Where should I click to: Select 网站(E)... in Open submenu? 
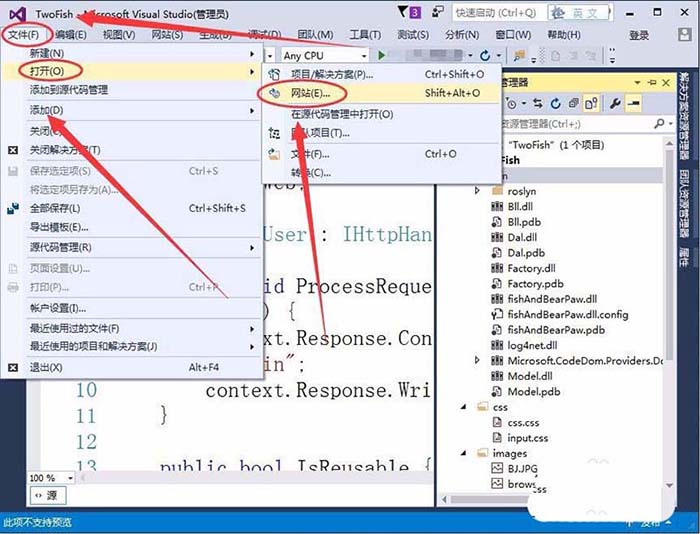[x=381, y=93]
